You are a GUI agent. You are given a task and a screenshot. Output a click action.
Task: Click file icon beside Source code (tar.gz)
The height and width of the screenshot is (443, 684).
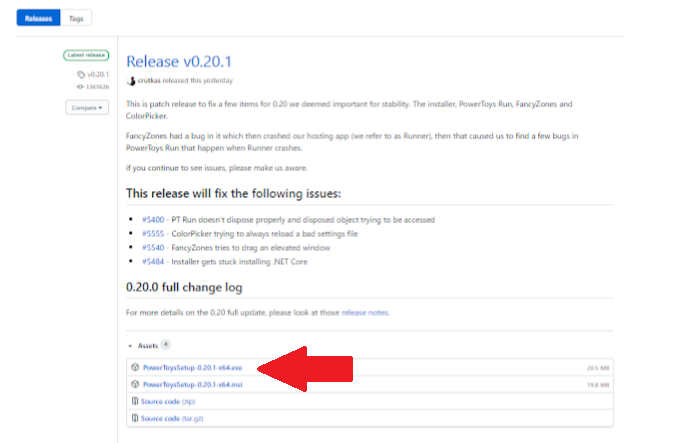tap(135, 418)
